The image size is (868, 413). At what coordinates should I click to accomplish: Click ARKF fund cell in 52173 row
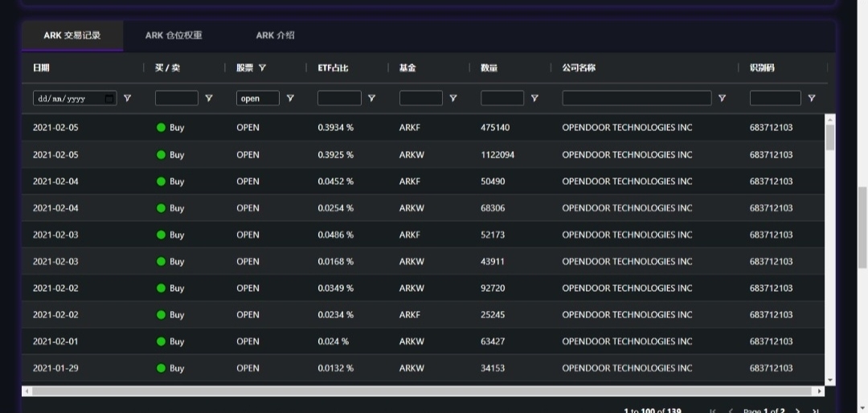tap(410, 235)
